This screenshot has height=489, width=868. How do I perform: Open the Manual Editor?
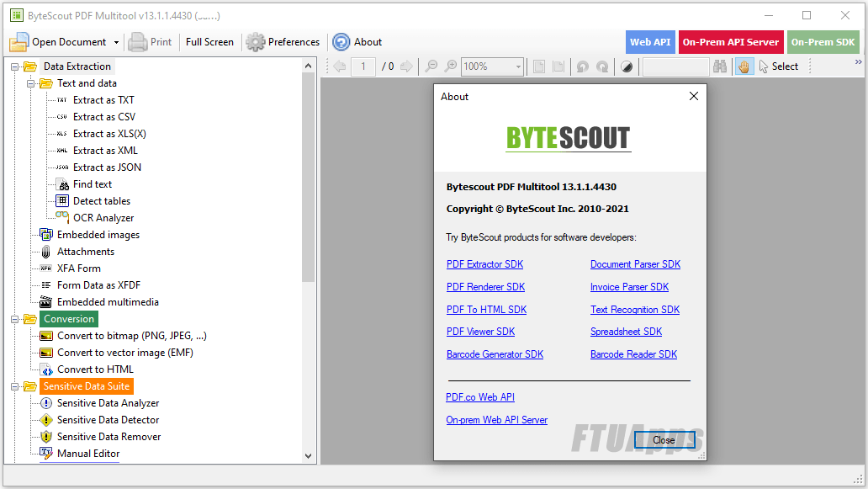[x=88, y=454]
